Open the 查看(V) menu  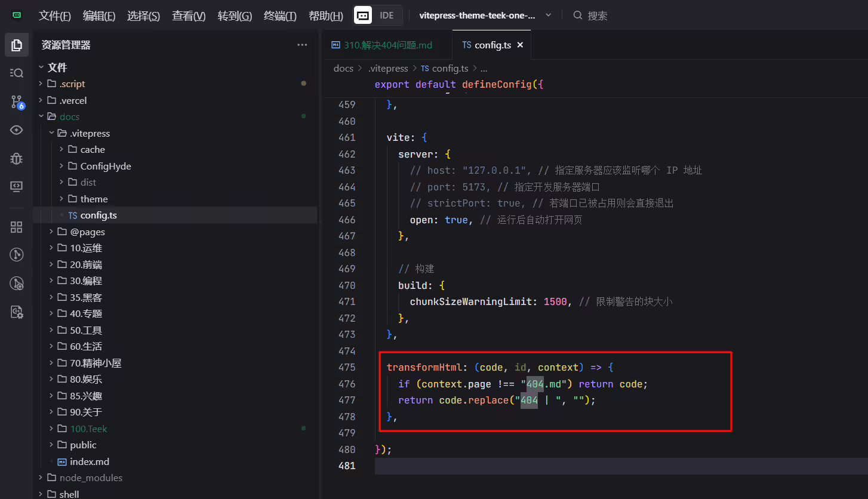coord(189,16)
